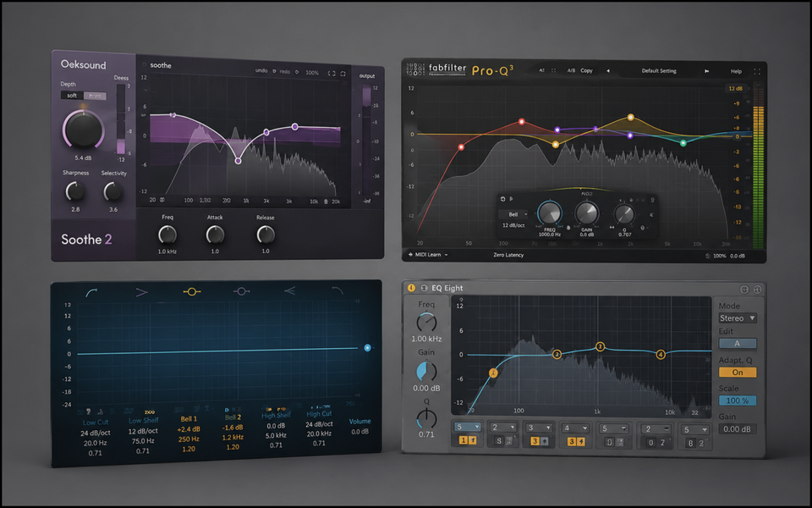Click EQ Eight save preset icon at top right
Viewport: 812px width, 508px height.
click(x=757, y=290)
